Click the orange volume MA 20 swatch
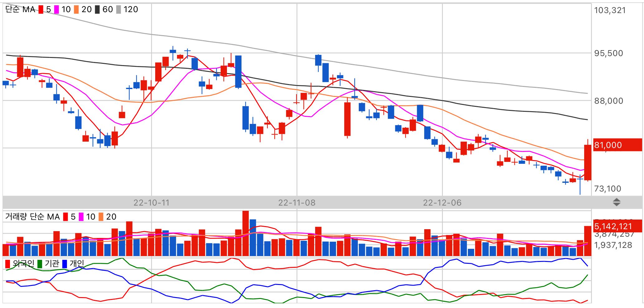The height and width of the screenshot is (308, 644). click(101, 217)
